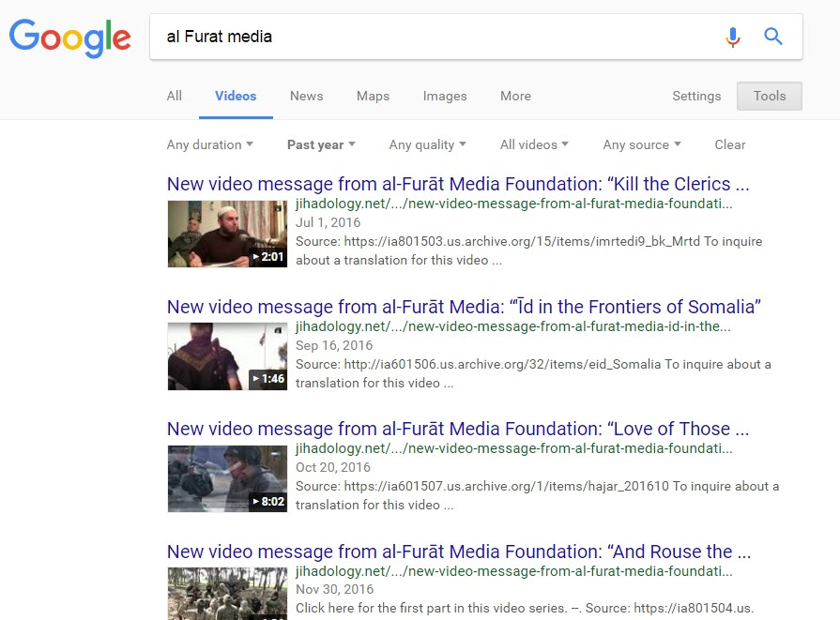
Task: Play the 1:46 video thumbnail
Action: point(227,356)
